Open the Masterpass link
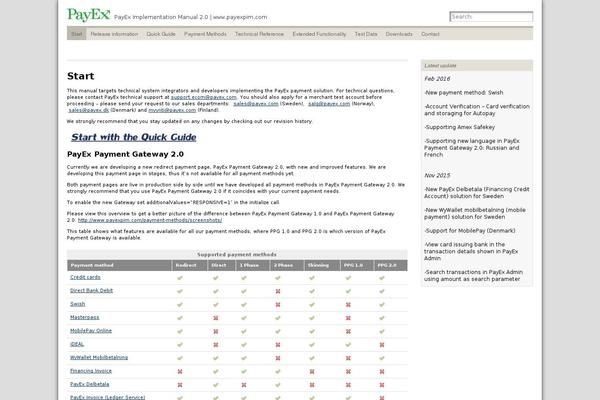 (x=85, y=317)
